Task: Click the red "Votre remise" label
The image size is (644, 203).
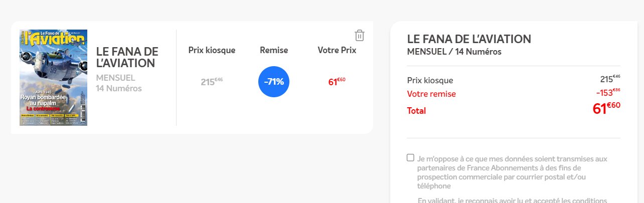Action: pos(431,94)
